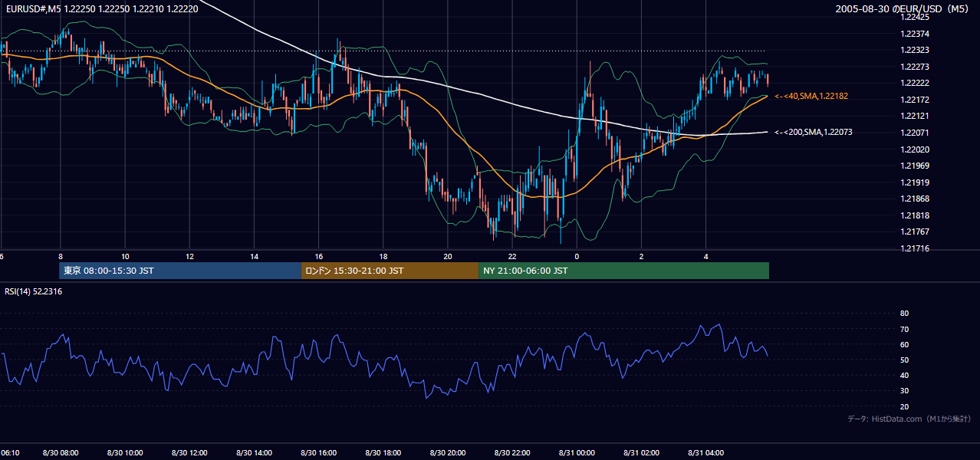Click the 8/30 16:00 bottom time label

318,453
